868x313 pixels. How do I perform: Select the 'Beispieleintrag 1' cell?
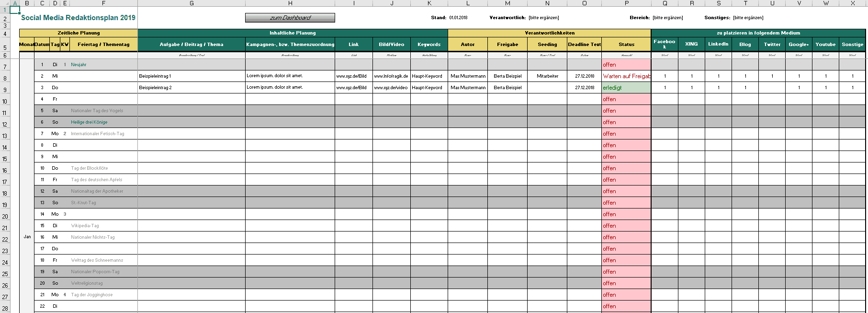click(192, 76)
